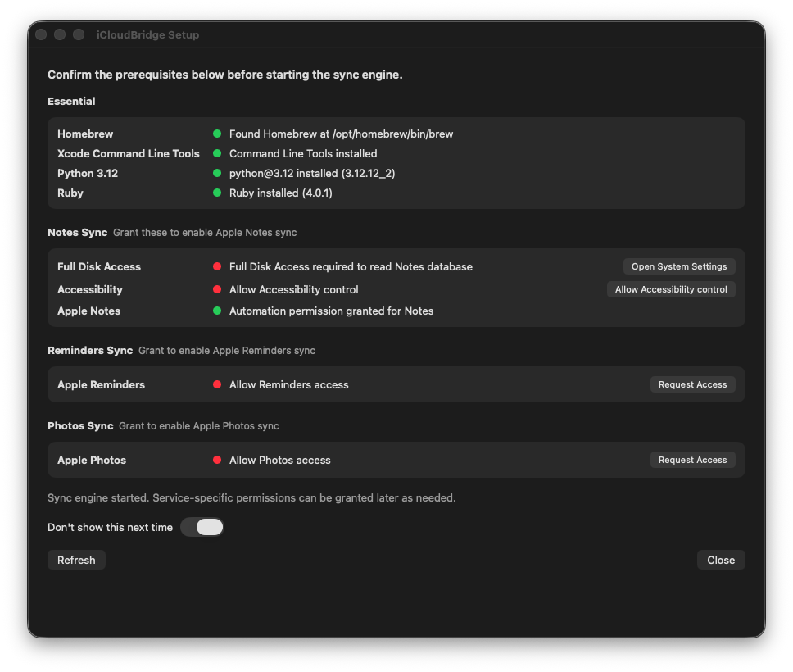Click the green Homebrew status indicator
This screenshot has width=793, height=672.
[x=216, y=134]
